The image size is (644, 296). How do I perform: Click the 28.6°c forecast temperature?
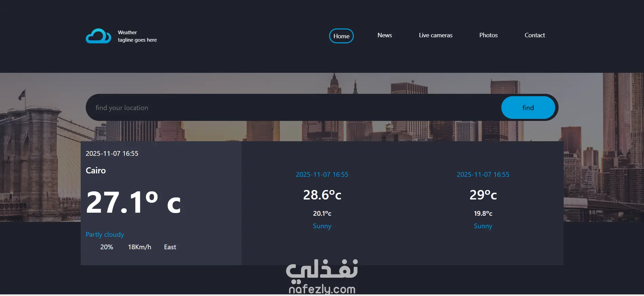(x=322, y=195)
